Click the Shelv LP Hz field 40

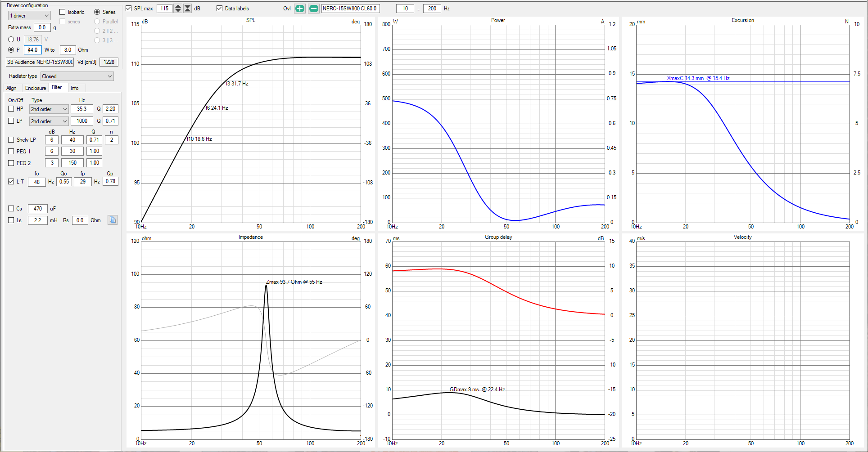click(72, 140)
